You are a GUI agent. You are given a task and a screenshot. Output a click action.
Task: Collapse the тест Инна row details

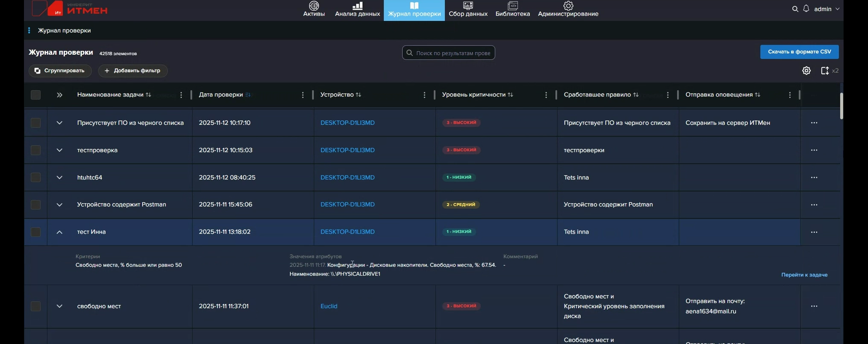[59, 232]
